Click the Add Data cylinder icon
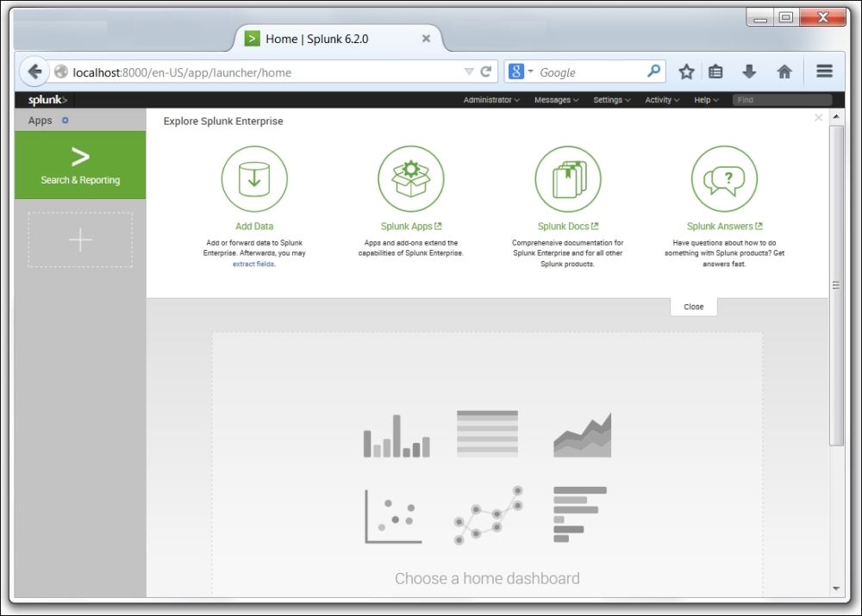This screenshot has height=616, width=862. [x=254, y=178]
